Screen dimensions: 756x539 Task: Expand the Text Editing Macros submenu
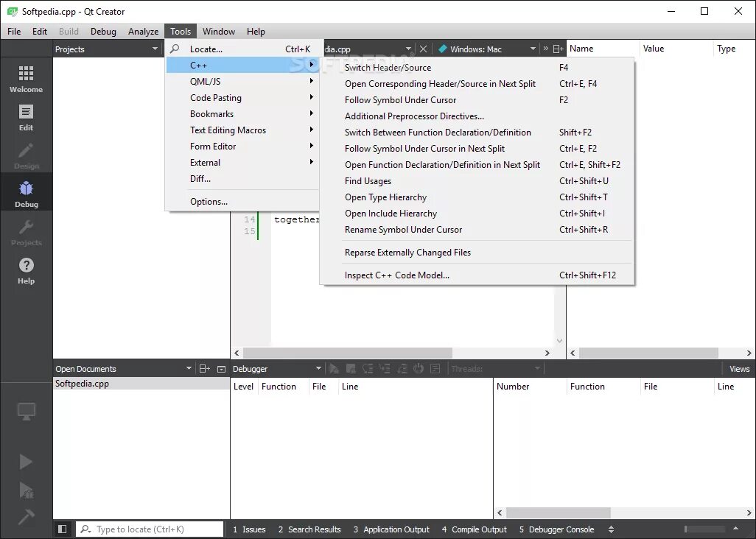(242, 130)
